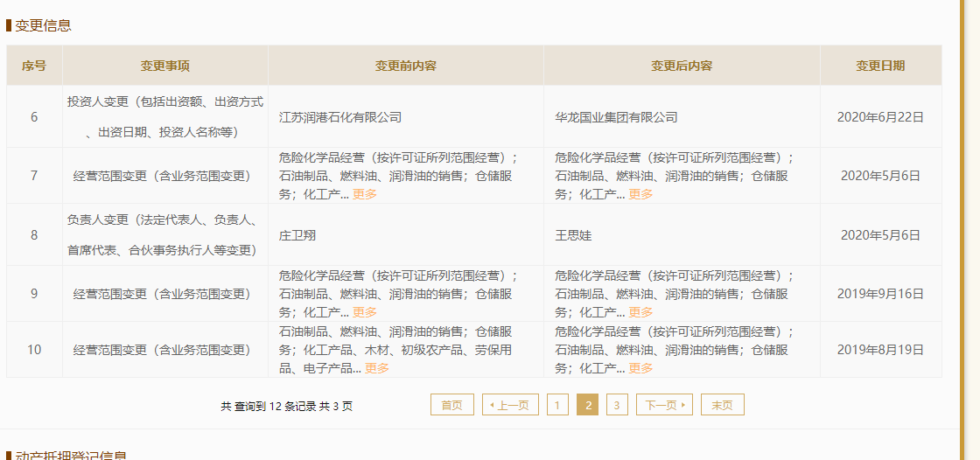Go to first page via 首页 button
Image resolution: width=980 pixels, height=460 pixels.
tap(451, 405)
